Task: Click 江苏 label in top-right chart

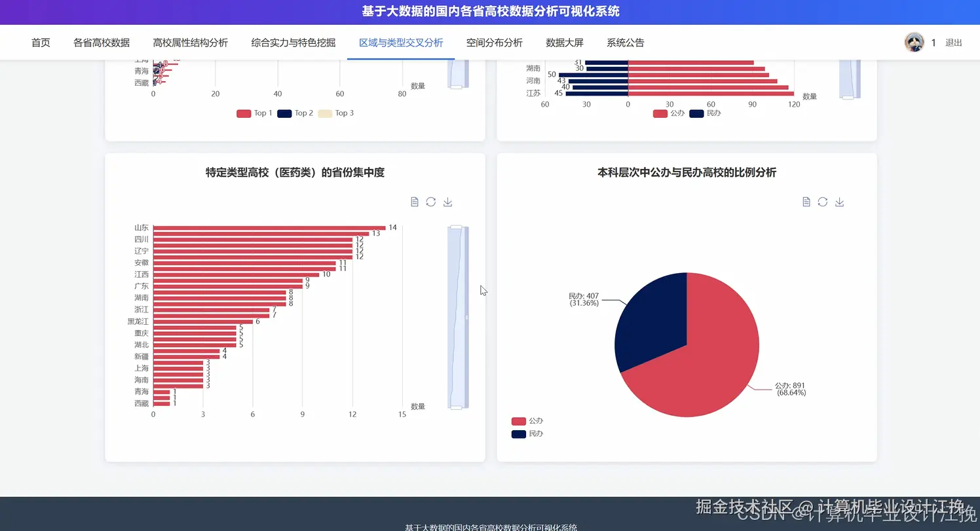Action: point(533,93)
